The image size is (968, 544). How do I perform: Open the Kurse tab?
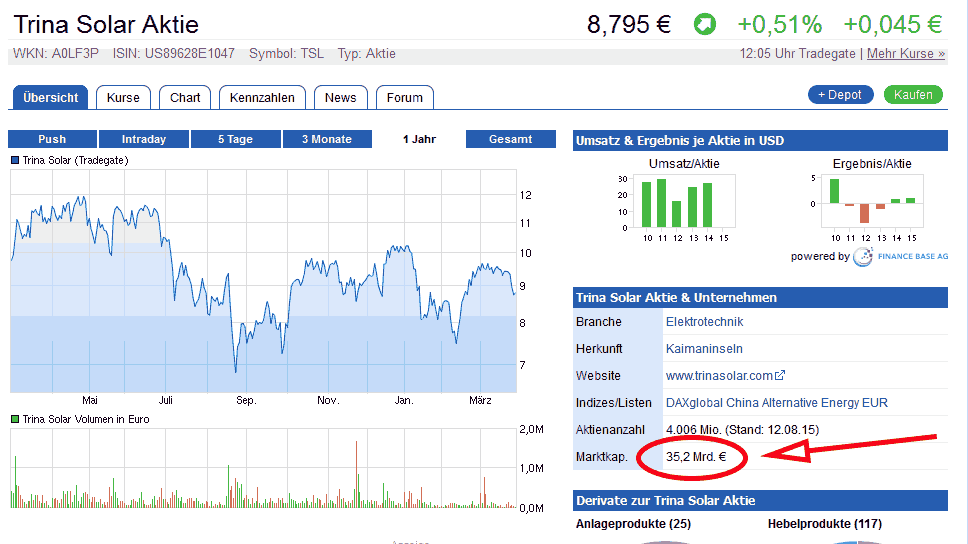123,98
